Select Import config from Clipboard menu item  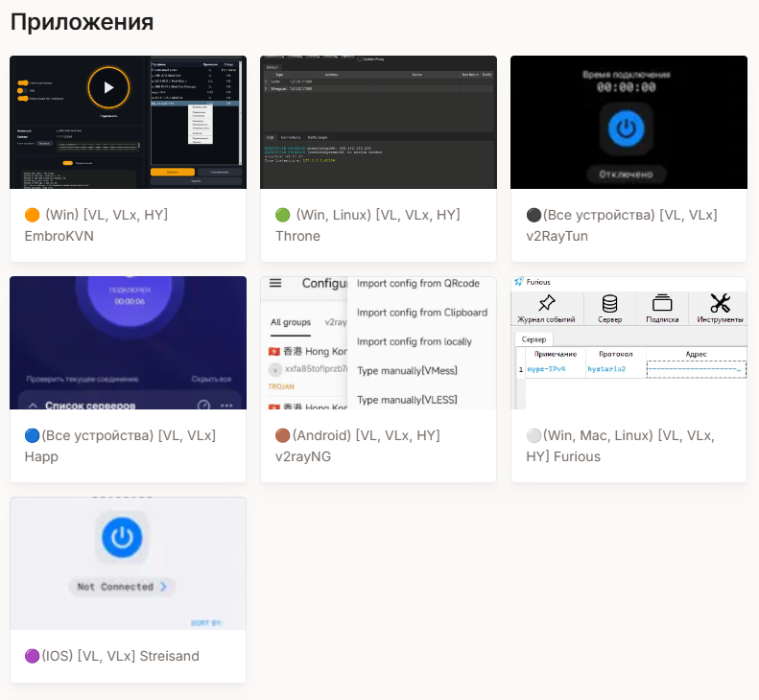point(422,313)
